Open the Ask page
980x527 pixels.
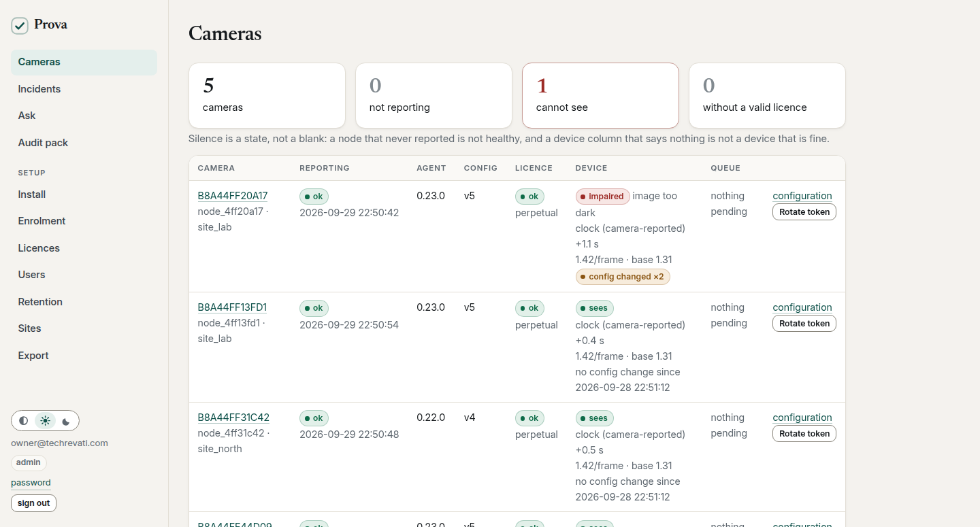(84, 116)
